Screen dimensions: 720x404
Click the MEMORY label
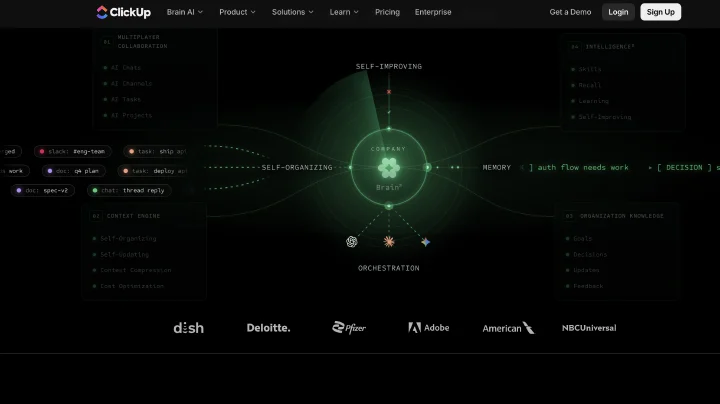tap(497, 168)
